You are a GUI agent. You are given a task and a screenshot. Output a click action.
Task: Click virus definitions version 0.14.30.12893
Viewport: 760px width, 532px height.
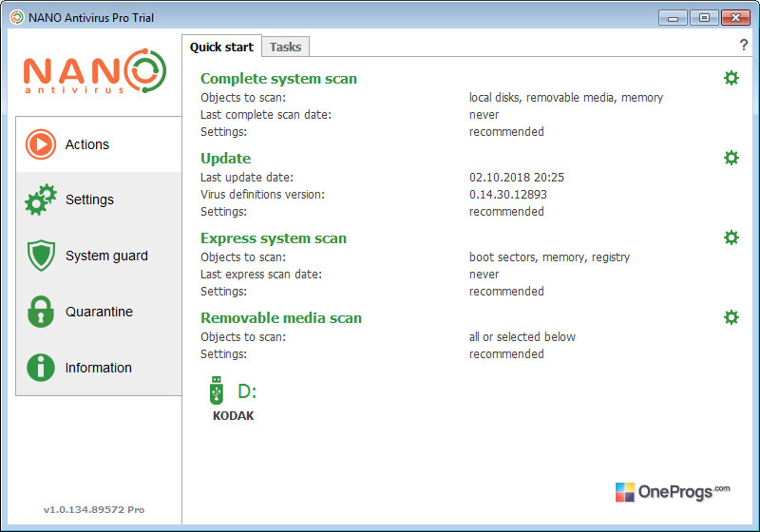[x=508, y=195]
